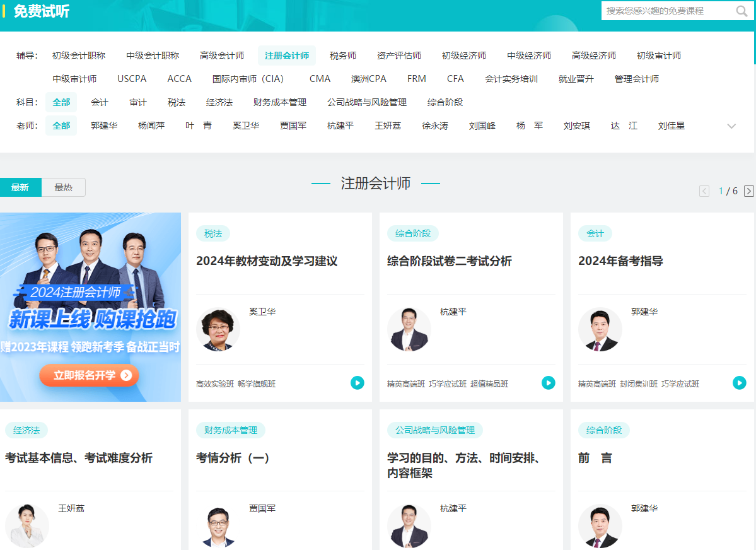The width and height of the screenshot is (756, 550).
Task: Click the search magnifier icon
Action: (741, 11)
